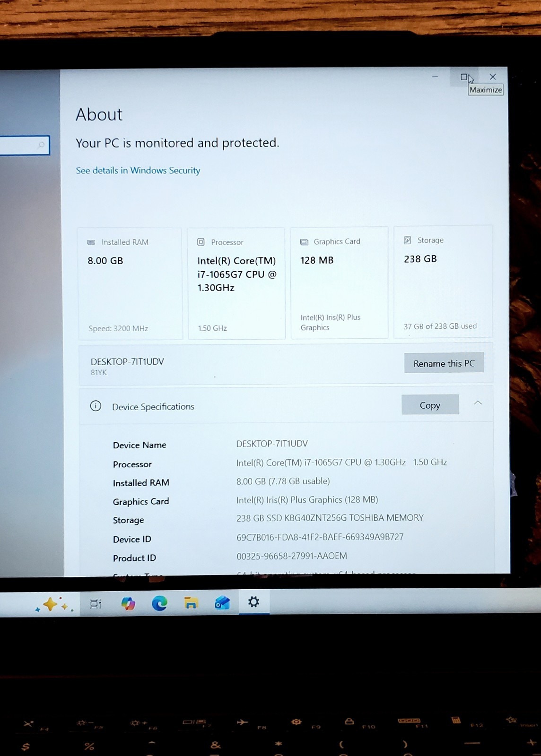Click the Installed RAM row label
The width and height of the screenshot is (541, 756).
click(x=141, y=483)
